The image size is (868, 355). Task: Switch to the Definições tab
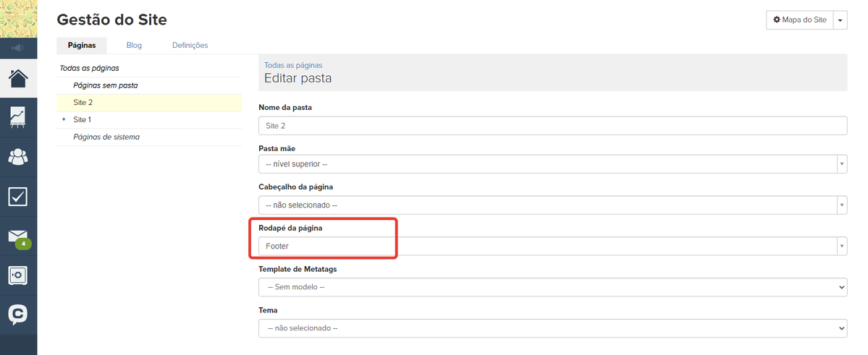point(190,45)
